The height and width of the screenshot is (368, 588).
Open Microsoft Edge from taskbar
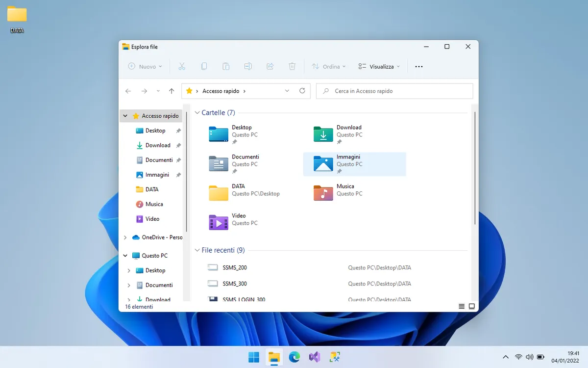pyautogui.click(x=294, y=357)
